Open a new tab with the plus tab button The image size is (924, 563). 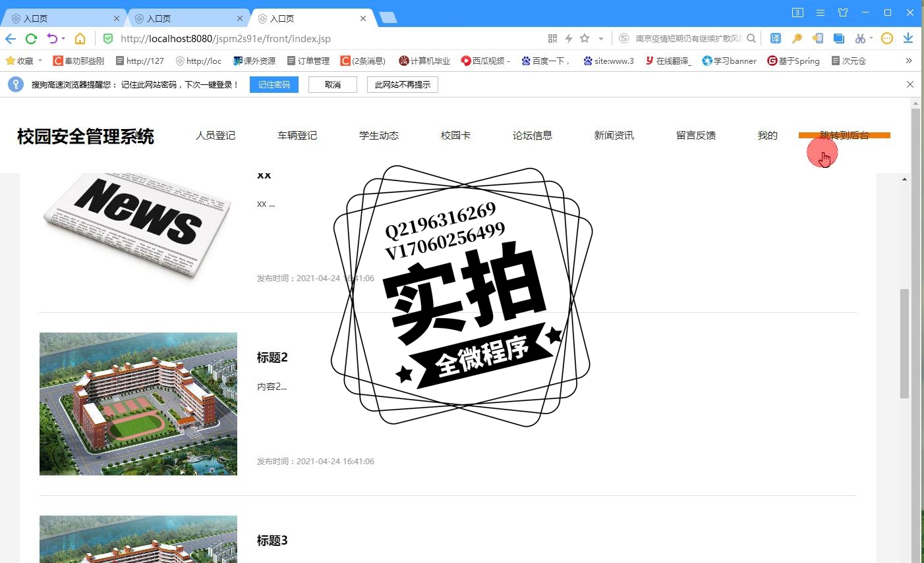pos(388,18)
